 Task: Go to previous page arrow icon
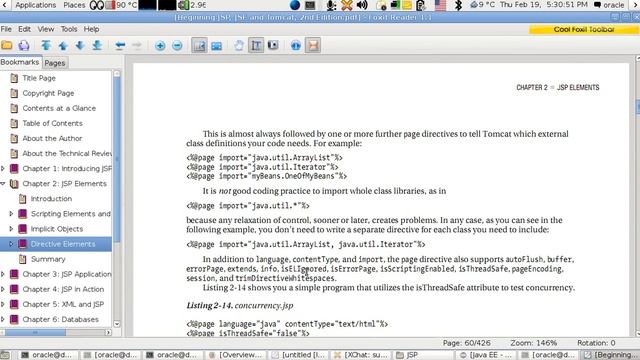[x=63, y=45]
